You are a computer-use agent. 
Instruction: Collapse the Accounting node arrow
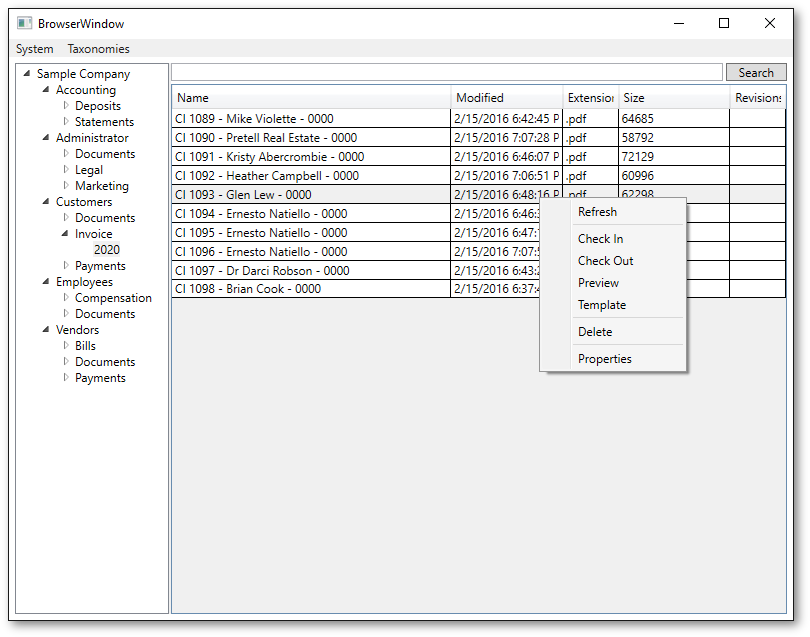pos(46,89)
